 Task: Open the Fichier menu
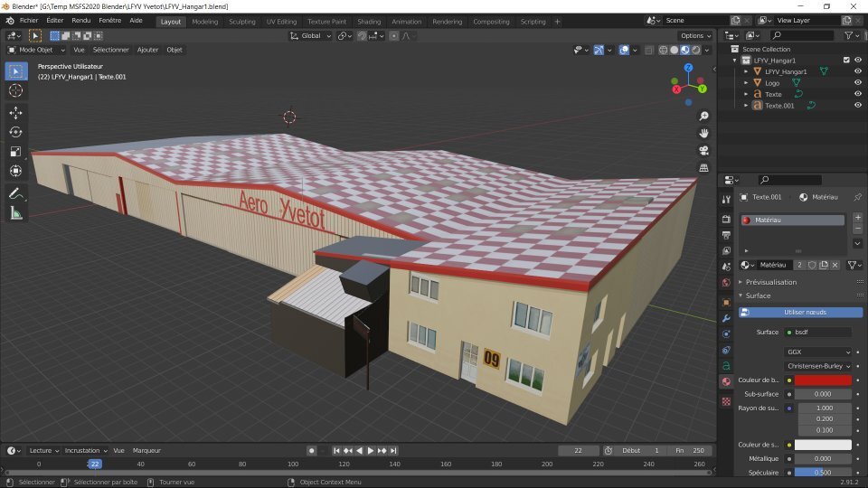pos(29,21)
